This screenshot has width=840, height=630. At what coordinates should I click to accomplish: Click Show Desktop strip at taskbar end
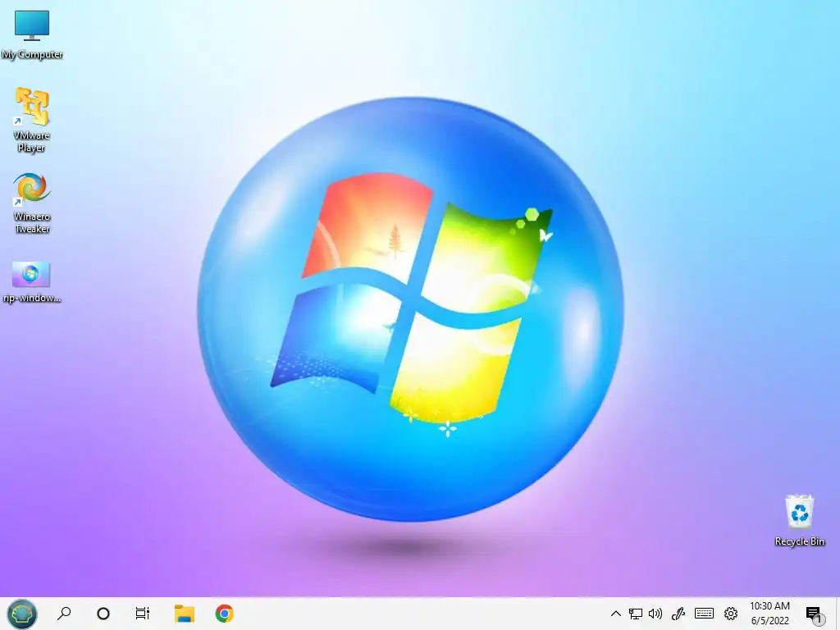(x=838, y=614)
